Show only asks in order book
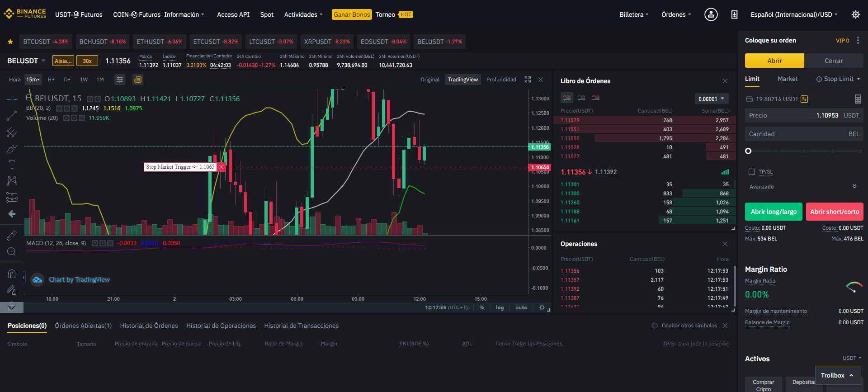The image size is (868, 392). tap(596, 98)
